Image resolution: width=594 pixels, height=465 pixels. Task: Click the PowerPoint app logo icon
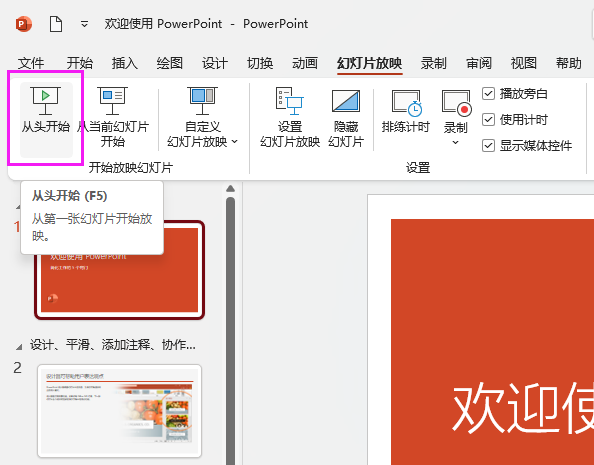pyautogui.click(x=23, y=24)
